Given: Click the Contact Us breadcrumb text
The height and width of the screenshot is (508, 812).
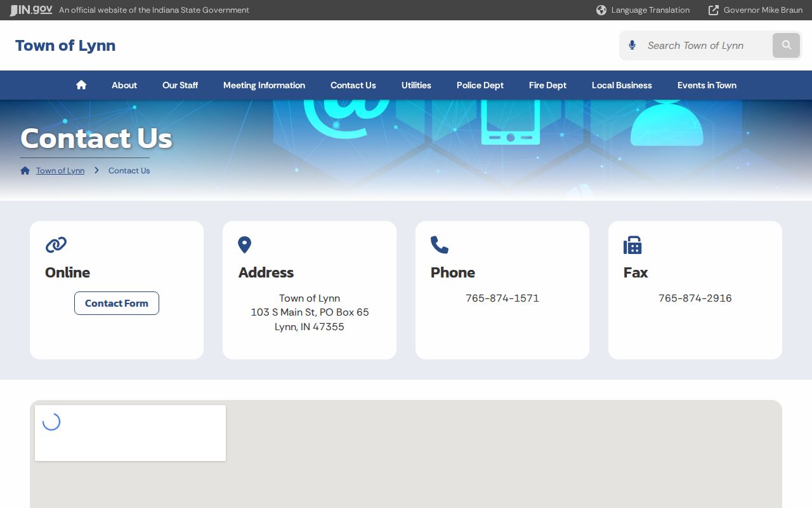Looking at the screenshot, I should click(x=129, y=170).
